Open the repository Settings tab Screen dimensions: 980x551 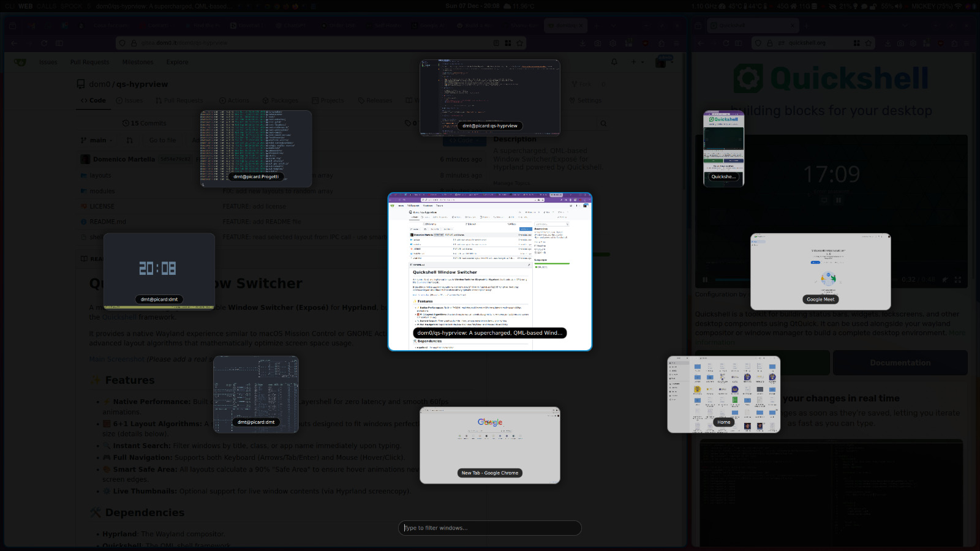[x=585, y=100]
